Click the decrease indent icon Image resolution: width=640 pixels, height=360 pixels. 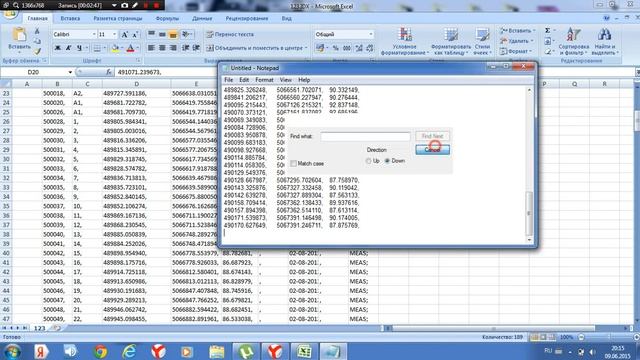[185, 48]
